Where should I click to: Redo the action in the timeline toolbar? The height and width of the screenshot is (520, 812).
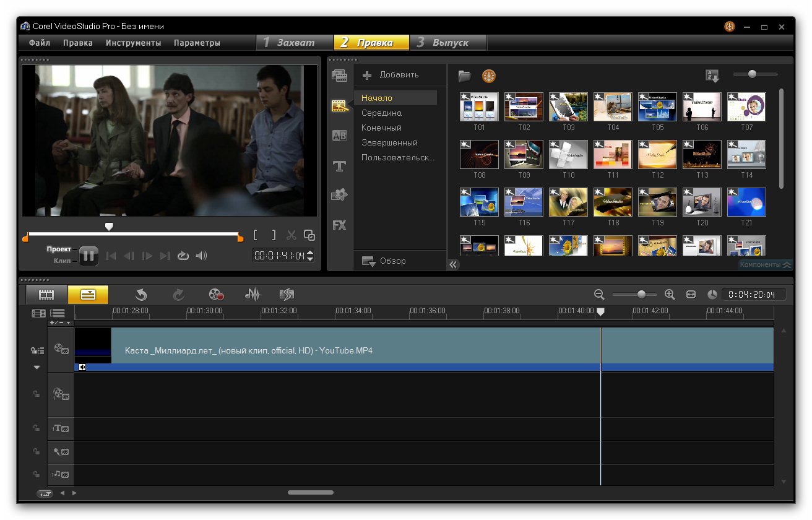coord(179,295)
